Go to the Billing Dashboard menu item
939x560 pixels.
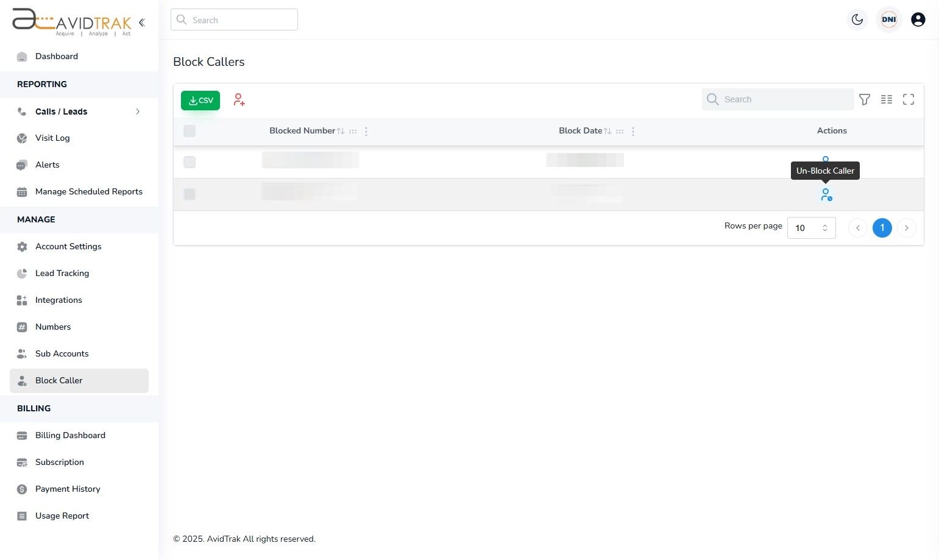coord(70,435)
